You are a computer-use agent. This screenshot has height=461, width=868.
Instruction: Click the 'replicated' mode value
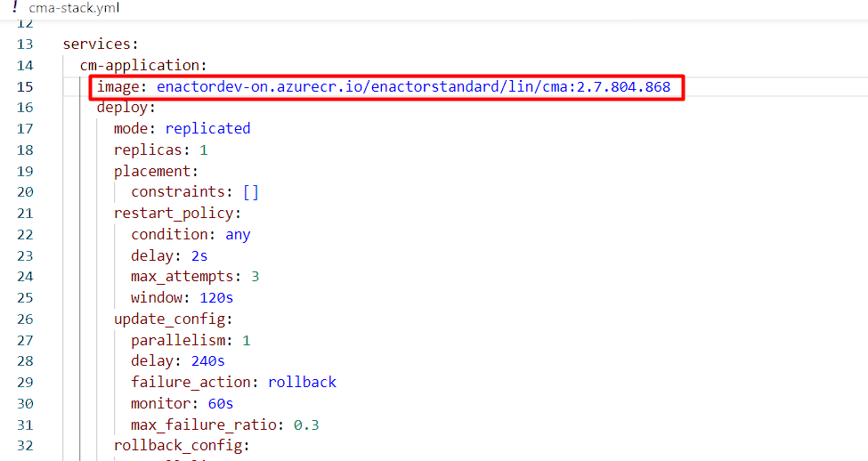(x=207, y=128)
